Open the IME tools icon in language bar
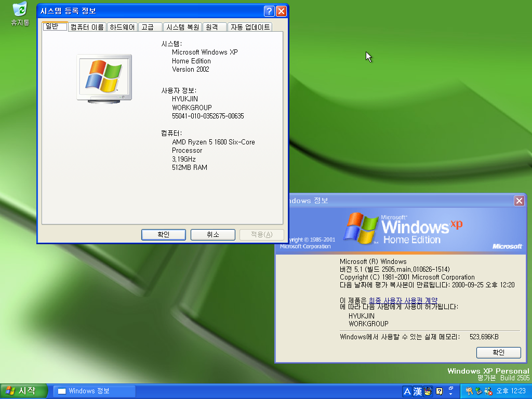This screenshot has width=532, height=399. [x=428, y=392]
